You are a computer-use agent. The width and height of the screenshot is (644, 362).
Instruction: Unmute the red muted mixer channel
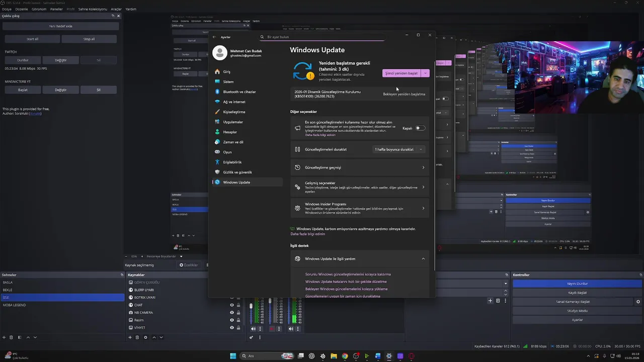point(272,329)
